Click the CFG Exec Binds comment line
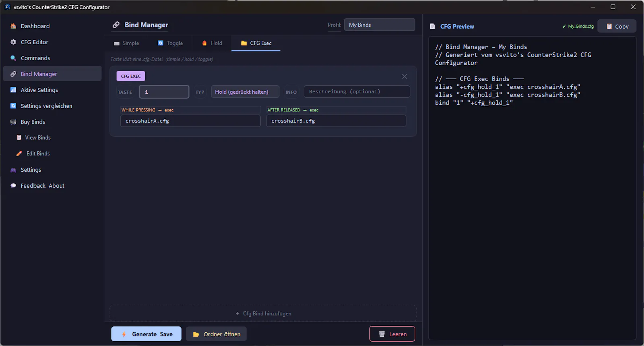Screen dimensions: 644x346 pos(479,78)
